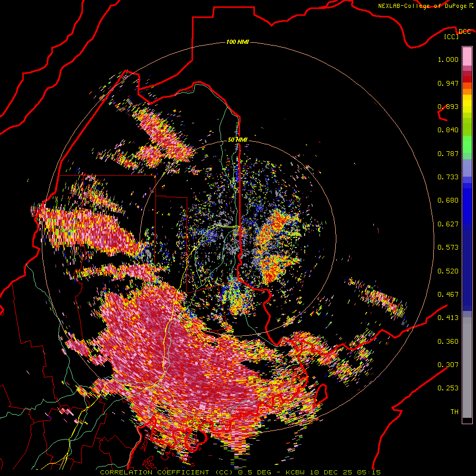Click the "0.307" color bar value
Screen dimensions: 476x476
tap(448, 365)
